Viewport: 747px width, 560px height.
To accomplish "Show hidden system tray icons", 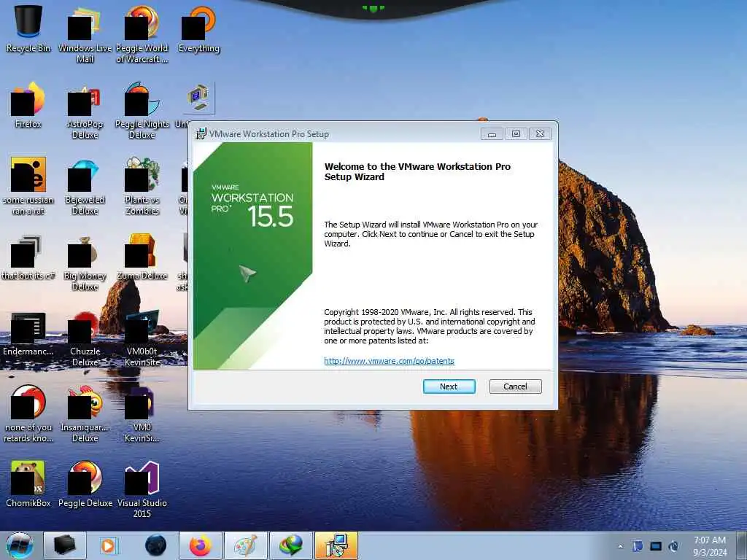I will click(620, 546).
